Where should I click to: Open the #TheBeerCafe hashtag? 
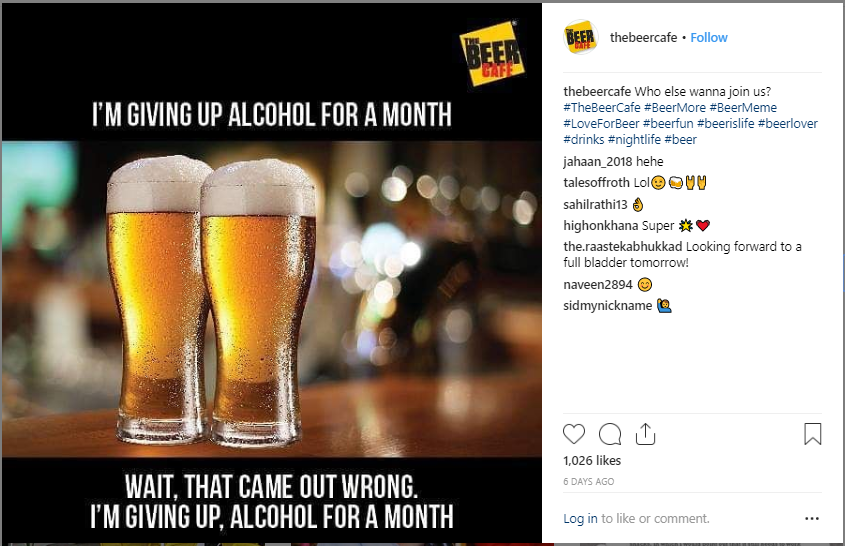[601, 108]
